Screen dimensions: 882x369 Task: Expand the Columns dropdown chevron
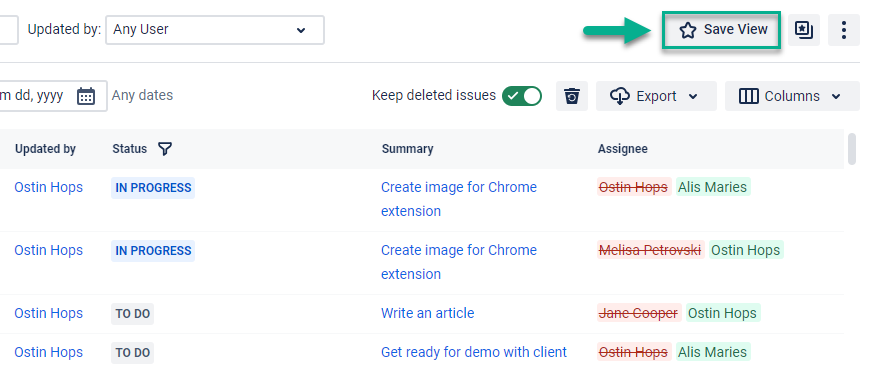(836, 97)
